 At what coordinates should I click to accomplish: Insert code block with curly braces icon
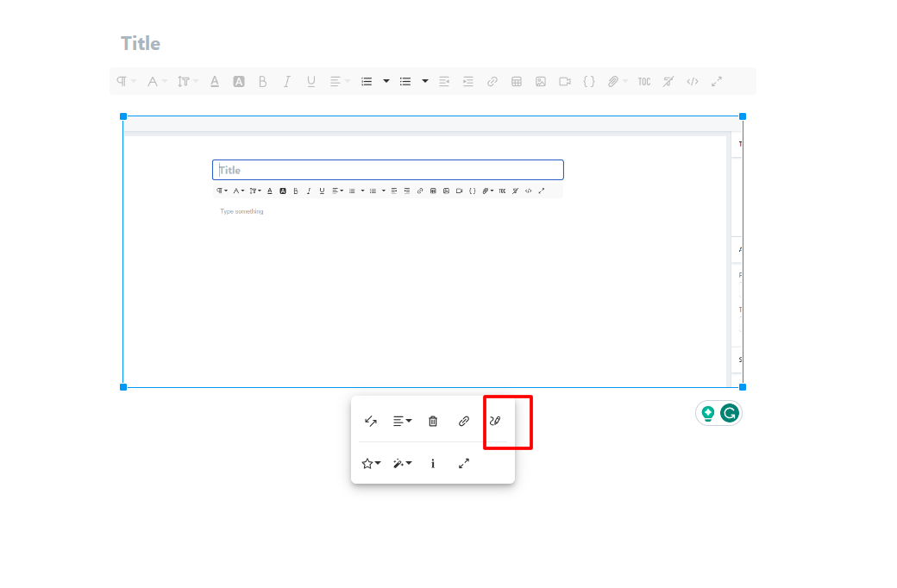(588, 82)
